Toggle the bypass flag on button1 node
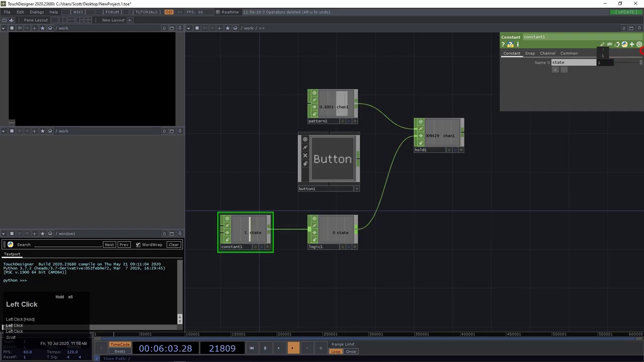This screenshot has width=644, height=362. [305, 155]
